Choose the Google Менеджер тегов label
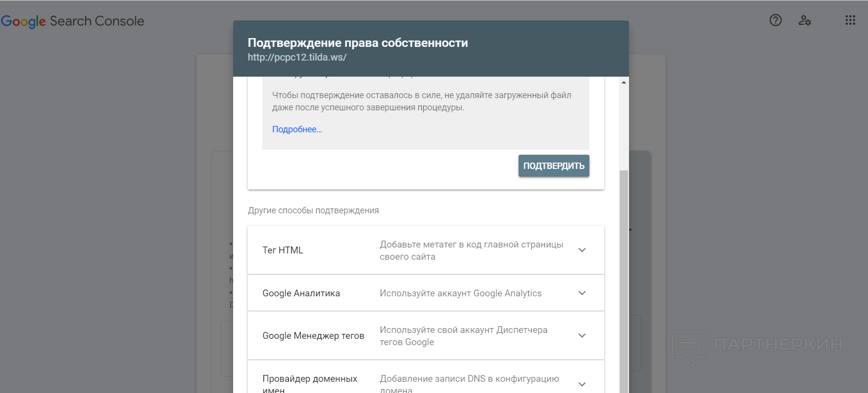Viewport: 868px width, 393px height. [313, 335]
